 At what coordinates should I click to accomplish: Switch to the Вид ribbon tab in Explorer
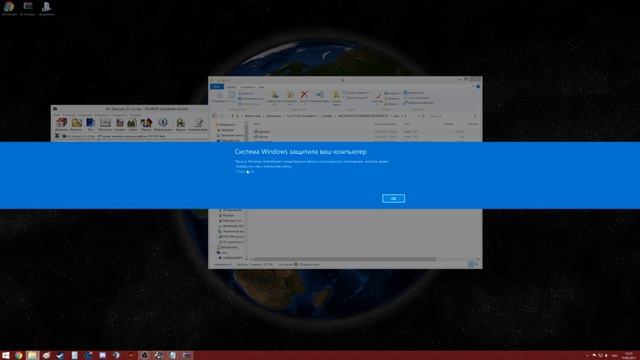(x=262, y=87)
